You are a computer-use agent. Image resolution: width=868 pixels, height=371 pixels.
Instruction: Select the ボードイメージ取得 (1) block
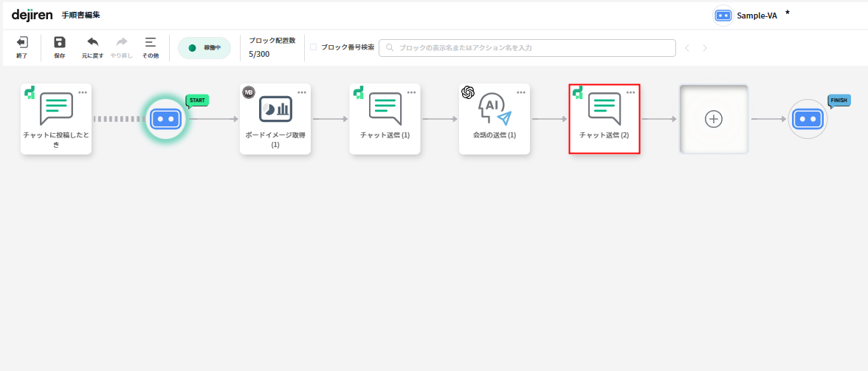click(x=275, y=118)
